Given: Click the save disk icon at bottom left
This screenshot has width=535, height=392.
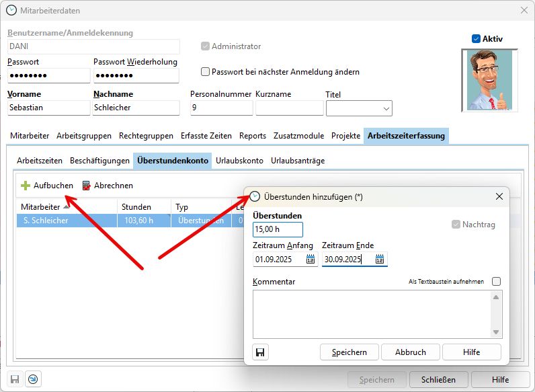Looking at the screenshot, I should point(15,379).
